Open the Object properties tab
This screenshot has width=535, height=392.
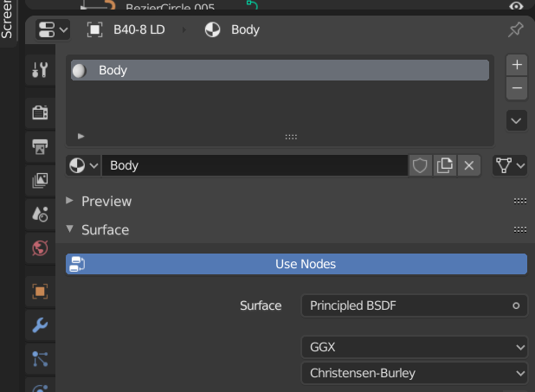tap(39, 291)
